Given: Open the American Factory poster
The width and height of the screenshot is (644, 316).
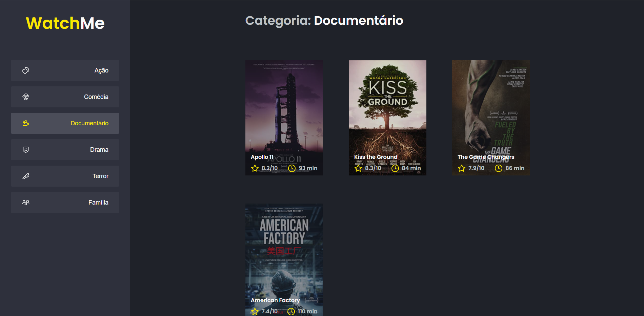Looking at the screenshot, I should tap(284, 260).
